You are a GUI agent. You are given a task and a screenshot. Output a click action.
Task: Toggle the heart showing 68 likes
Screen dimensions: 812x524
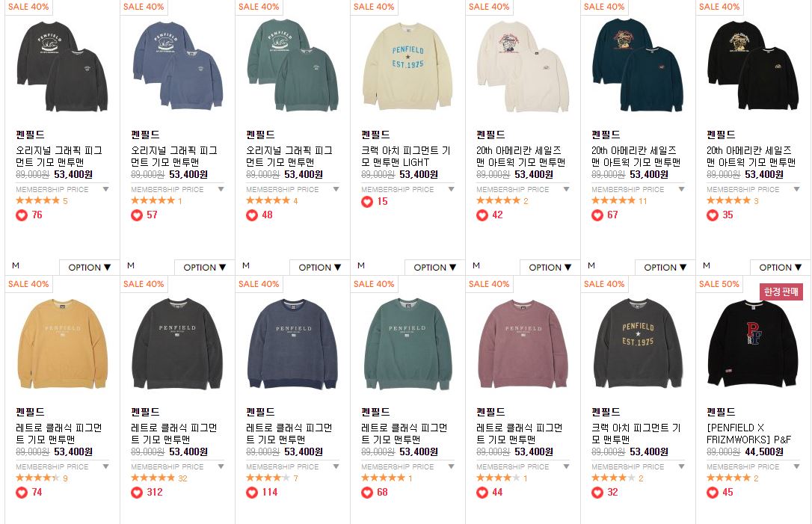click(366, 493)
